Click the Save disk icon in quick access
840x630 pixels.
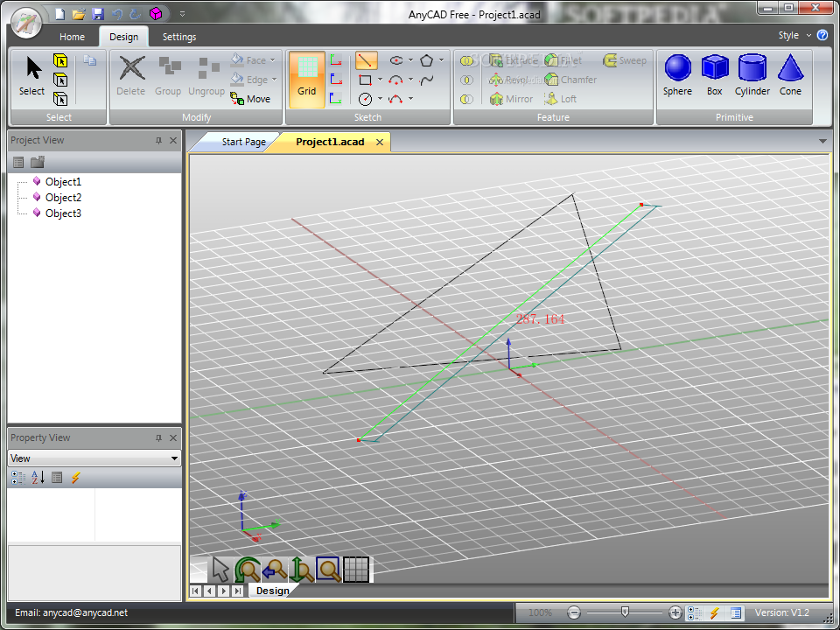tap(97, 14)
